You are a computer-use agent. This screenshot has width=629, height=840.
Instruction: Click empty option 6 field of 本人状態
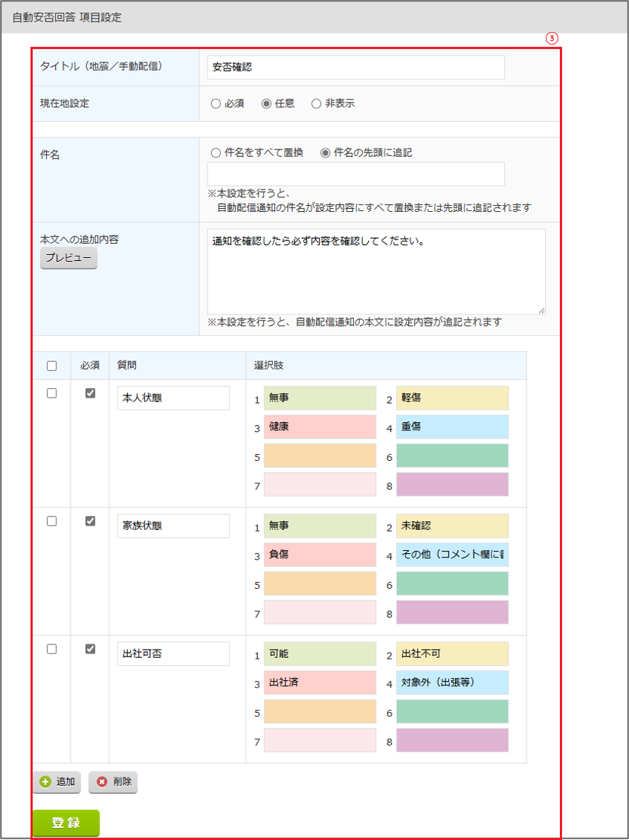pos(453,456)
